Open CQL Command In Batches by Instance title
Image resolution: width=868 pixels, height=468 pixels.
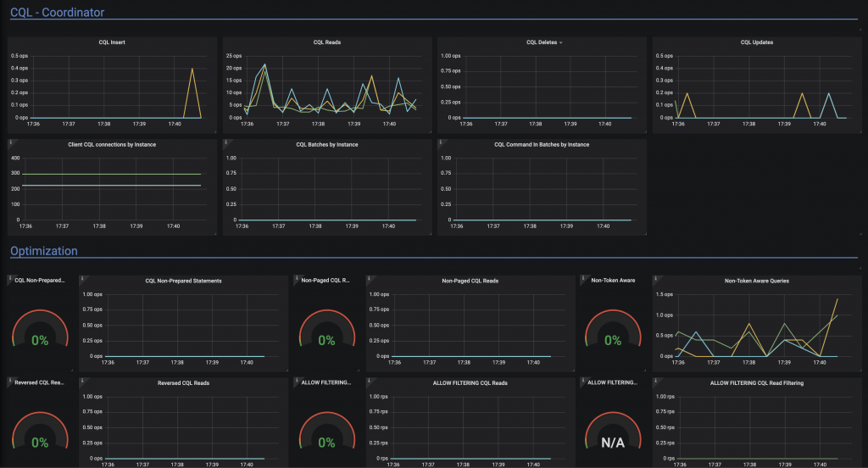pos(542,144)
